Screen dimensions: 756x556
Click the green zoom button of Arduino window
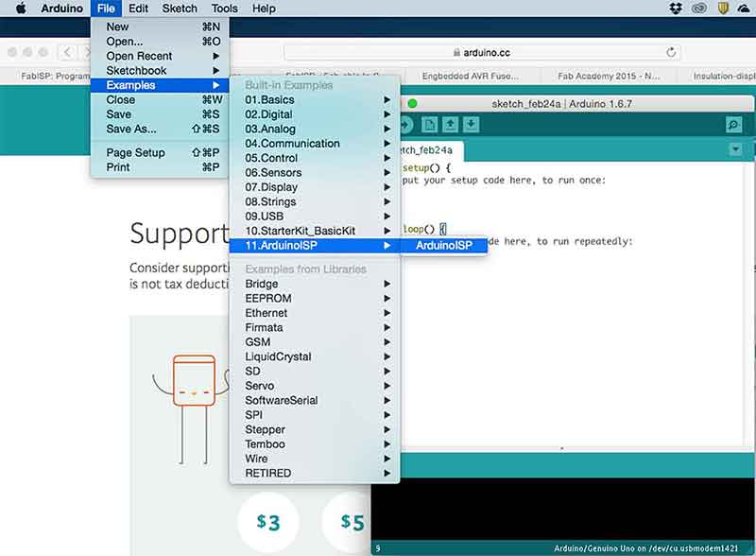[x=412, y=103]
